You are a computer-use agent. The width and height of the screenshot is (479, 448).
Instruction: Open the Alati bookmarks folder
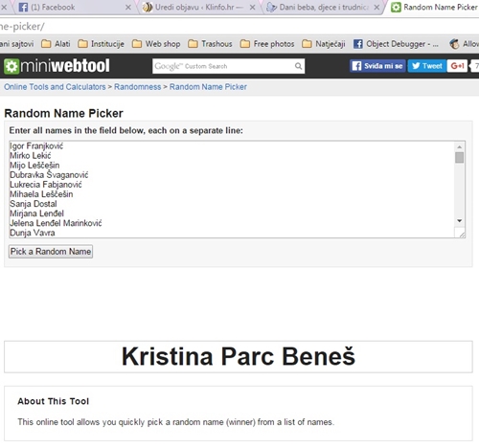(x=56, y=44)
